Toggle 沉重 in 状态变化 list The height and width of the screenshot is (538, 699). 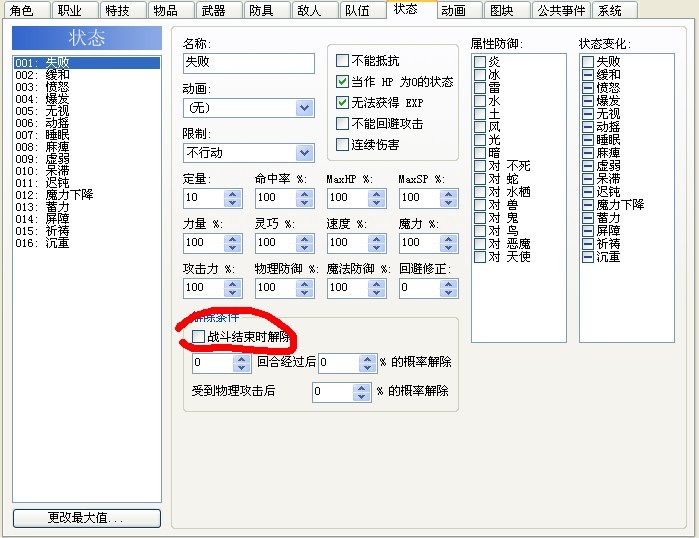click(x=588, y=257)
